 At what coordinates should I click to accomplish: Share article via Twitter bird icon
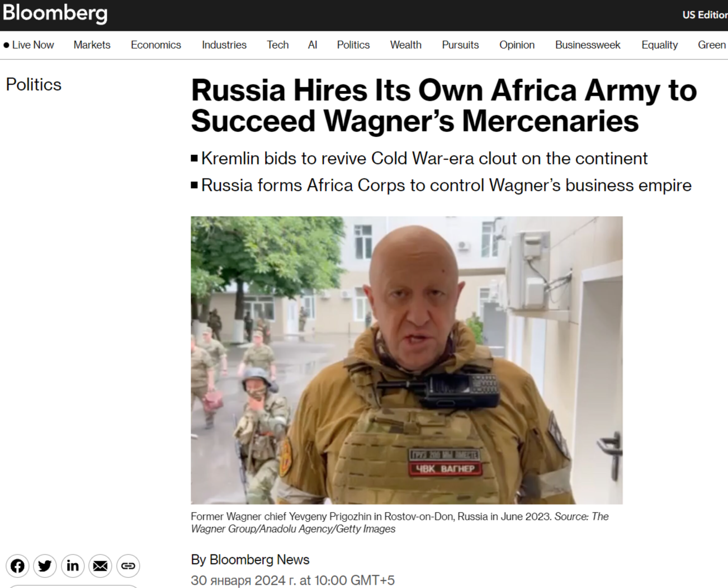click(x=45, y=566)
